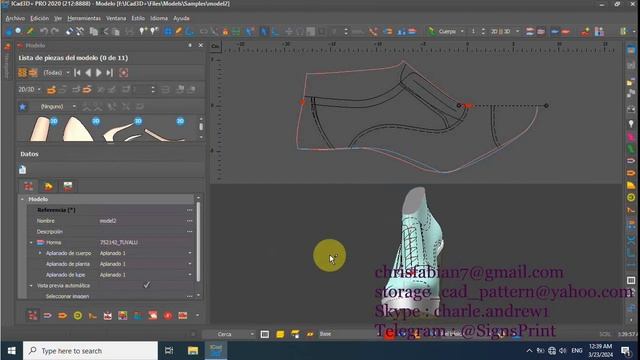
Task: Open the Ventana menu
Action: pos(116,18)
